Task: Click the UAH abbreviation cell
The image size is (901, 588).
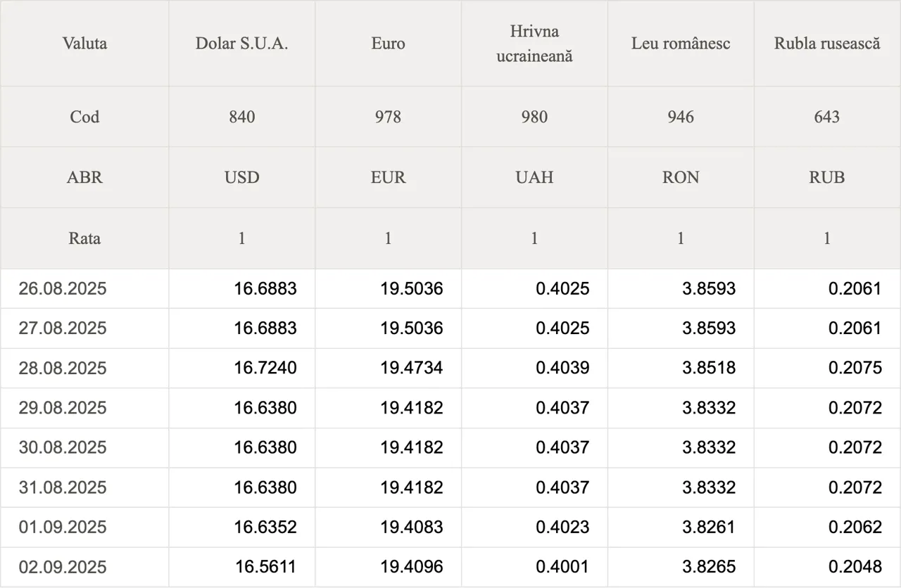Action: point(535,177)
